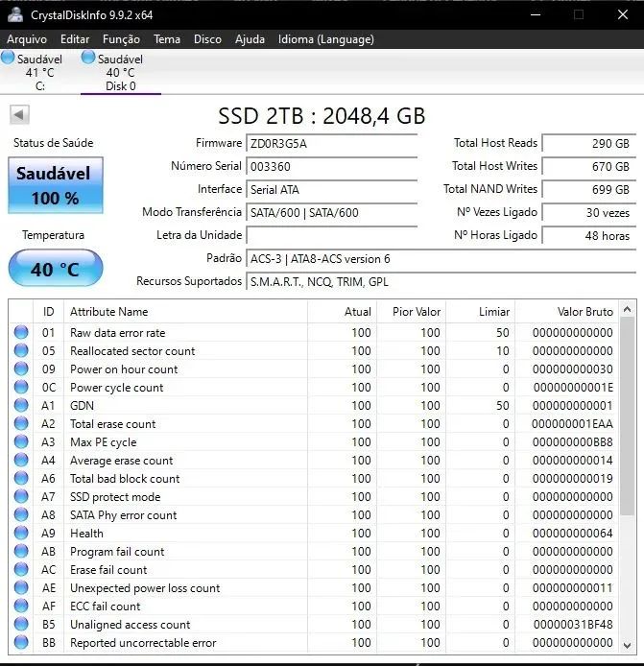Click status circle for Health row
This screenshot has height=666, width=644.
click(x=21, y=533)
